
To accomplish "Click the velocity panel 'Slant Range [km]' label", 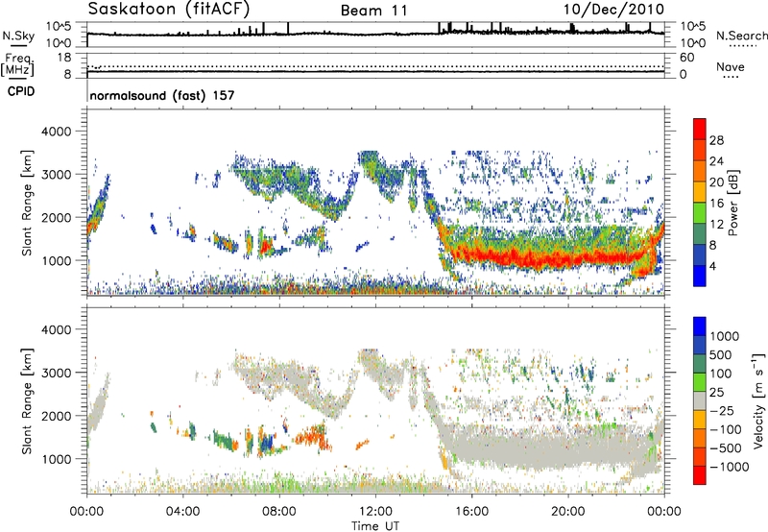I will coord(27,401).
